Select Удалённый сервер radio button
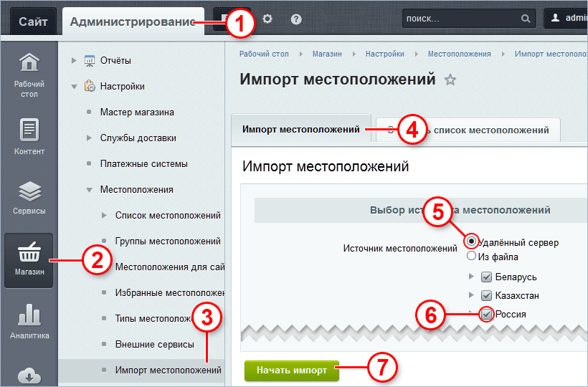Image resolution: width=588 pixels, height=387 pixels. pos(471,241)
